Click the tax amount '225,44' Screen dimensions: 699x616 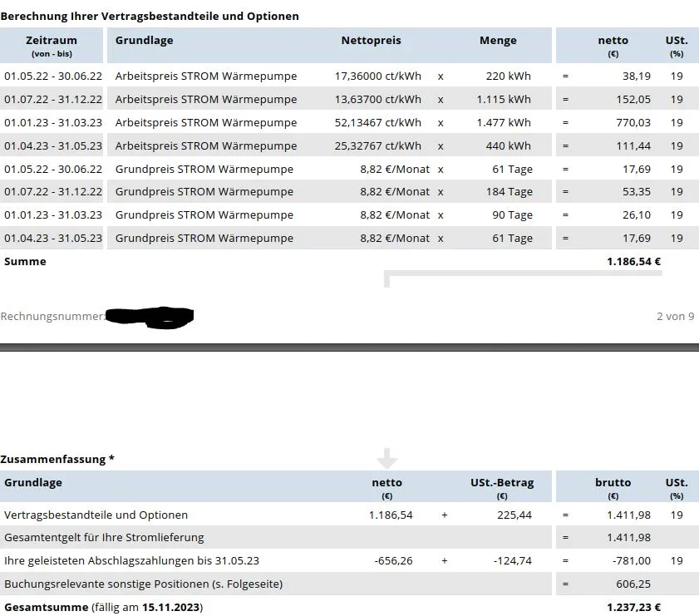point(514,515)
